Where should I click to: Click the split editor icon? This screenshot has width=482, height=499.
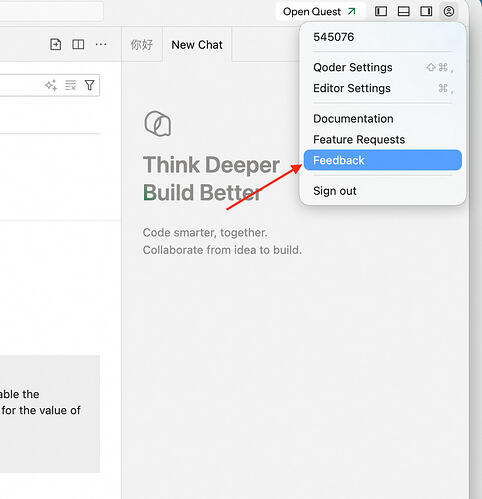pyautogui.click(x=78, y=44)
